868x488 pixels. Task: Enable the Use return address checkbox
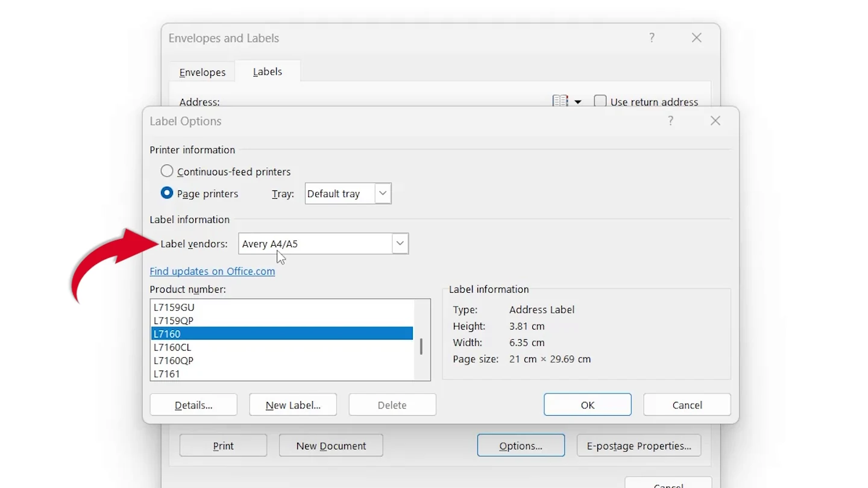click(x=600, y=101)
